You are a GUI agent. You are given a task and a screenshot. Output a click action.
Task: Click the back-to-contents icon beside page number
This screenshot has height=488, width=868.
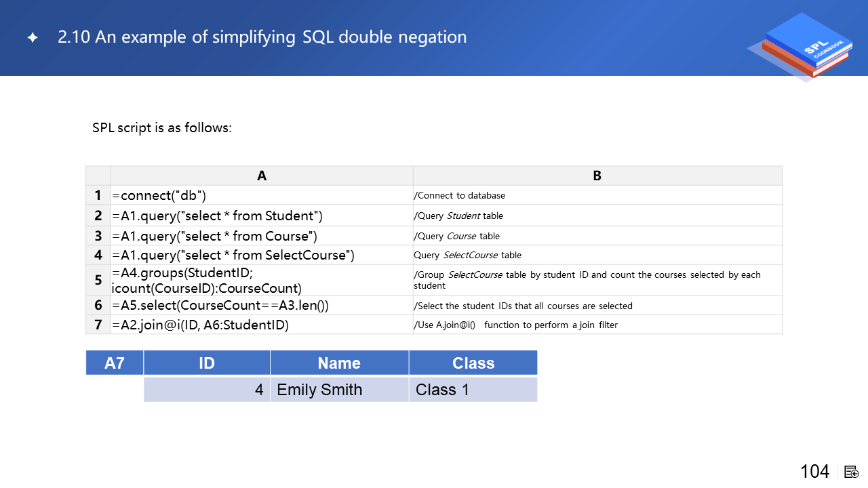852,472
